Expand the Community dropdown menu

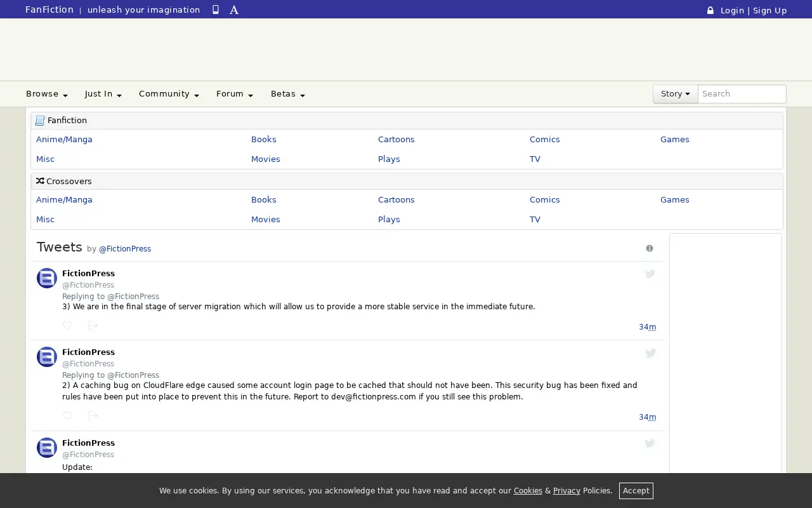pyautogui.click(x=169, y=94)
